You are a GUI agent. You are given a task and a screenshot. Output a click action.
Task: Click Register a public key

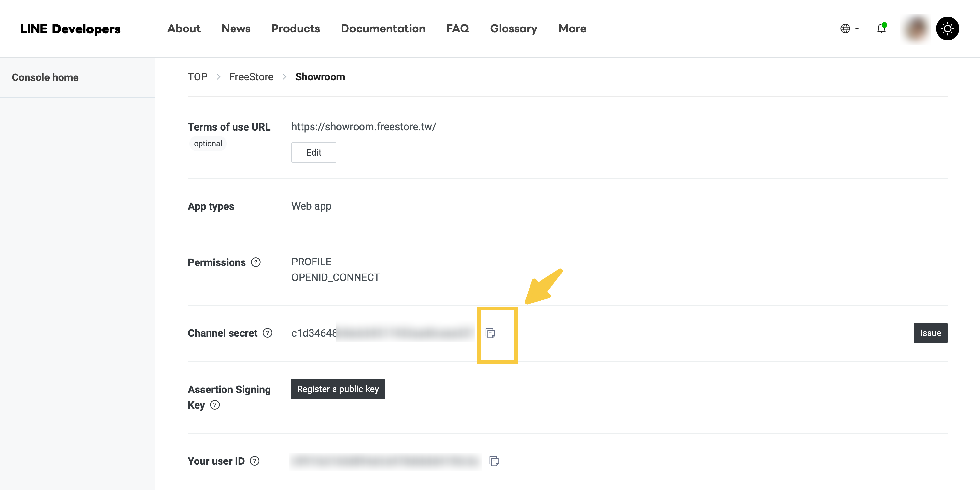337,389
